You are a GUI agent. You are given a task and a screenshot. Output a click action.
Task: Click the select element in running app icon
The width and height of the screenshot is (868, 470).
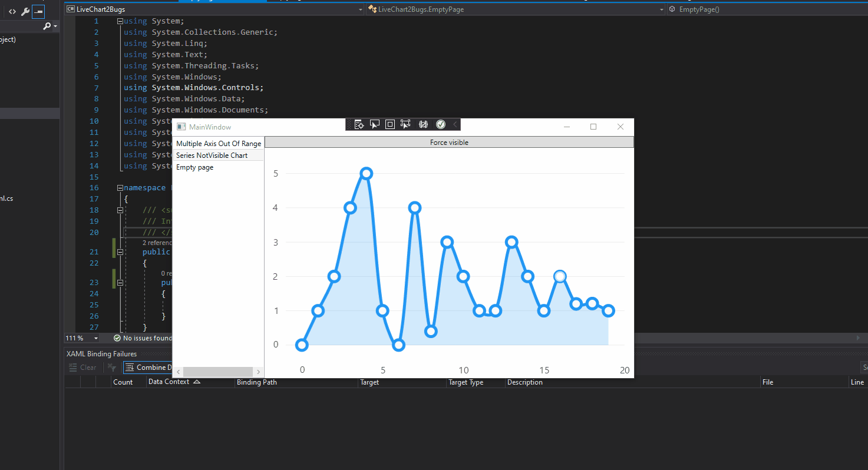tap(405, 124)
